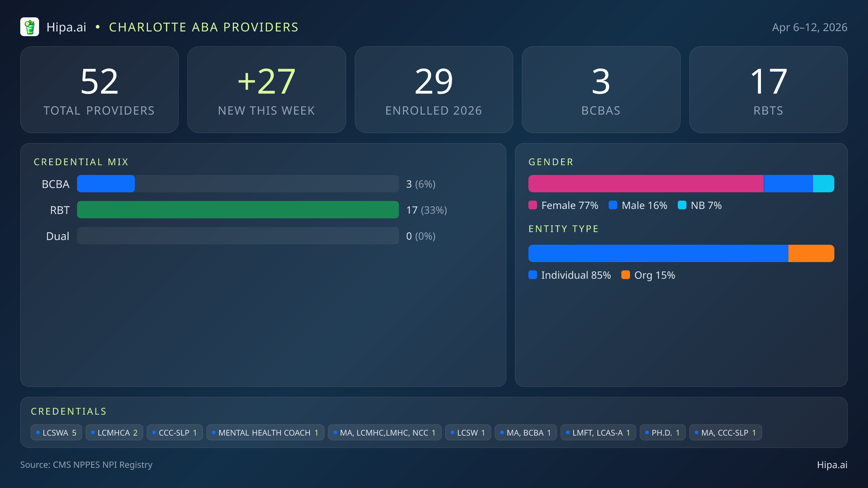868x488 pixels.
Task: Click the green RBT 33% progress bar
Action: [x=238, y=210]
